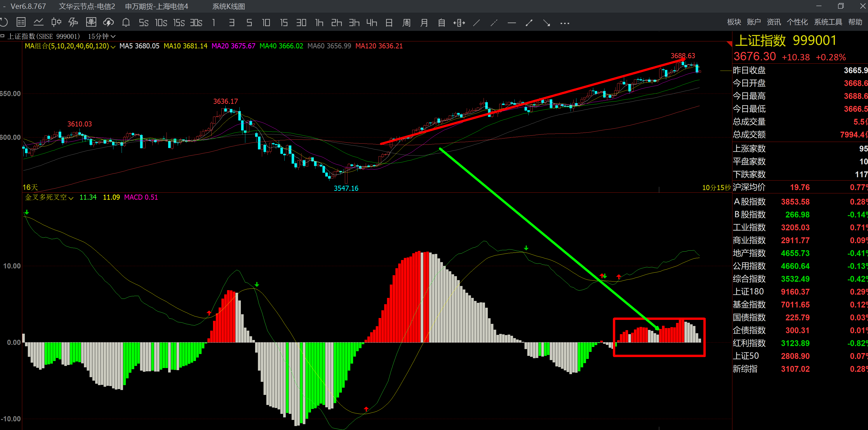Viewport: 868px width, 430px height.
Task: Select the 15s period button
Action: tap(179, 23)
